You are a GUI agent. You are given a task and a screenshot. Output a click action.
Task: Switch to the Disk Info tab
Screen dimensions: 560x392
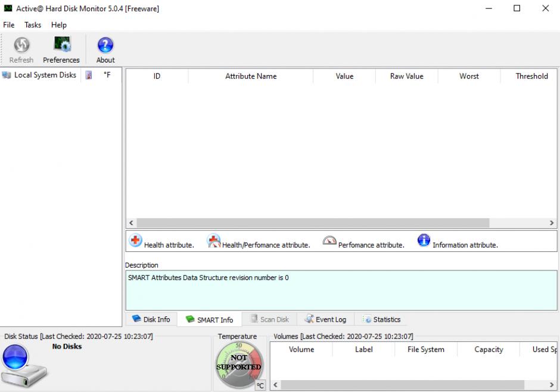[x=151, y=319]
